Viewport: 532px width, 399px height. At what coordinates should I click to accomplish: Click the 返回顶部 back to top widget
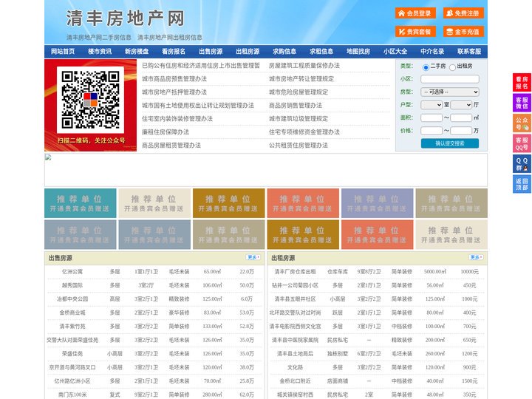[522, 184]
